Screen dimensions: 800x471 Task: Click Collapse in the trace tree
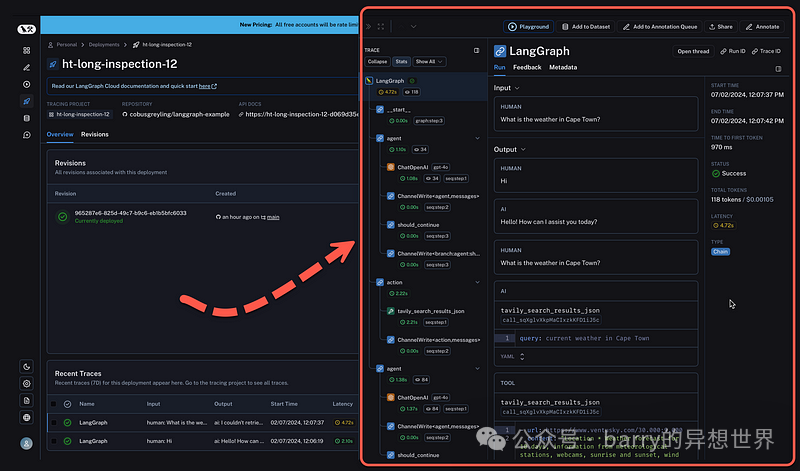[378, 62]
